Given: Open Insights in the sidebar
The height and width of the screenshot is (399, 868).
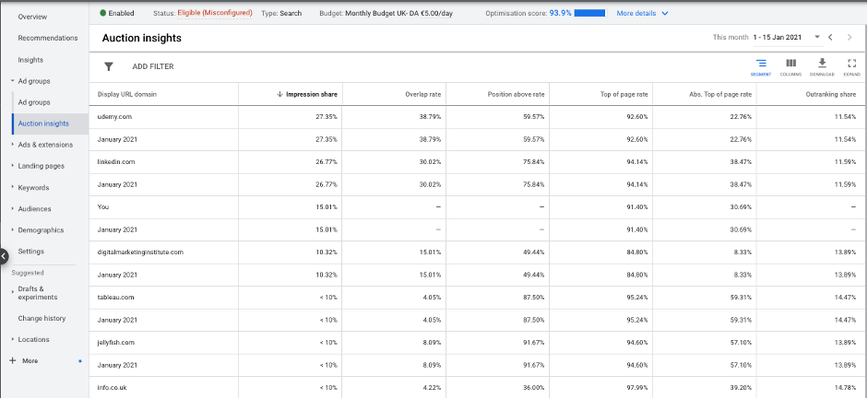Looking at the screenshot, I should click(x=30, y=60).
